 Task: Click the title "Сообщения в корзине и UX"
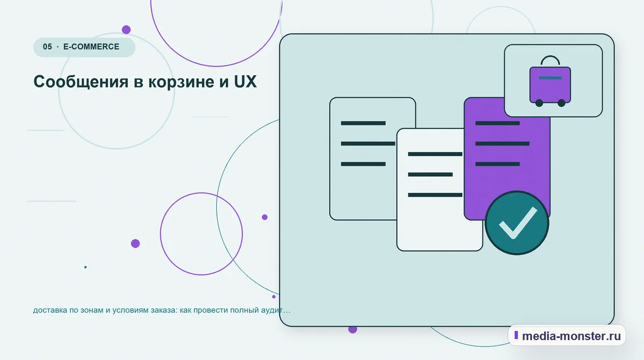point(145,82)
